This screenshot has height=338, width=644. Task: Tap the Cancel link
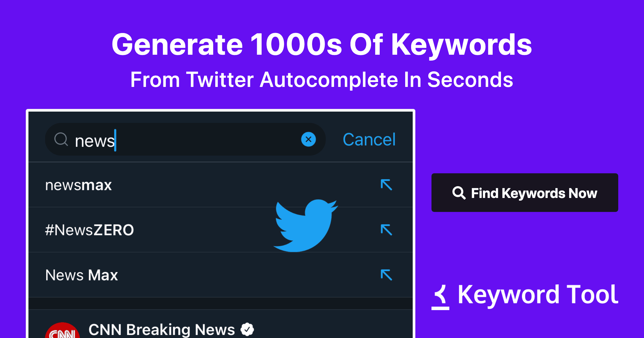[x=369, y=139]
